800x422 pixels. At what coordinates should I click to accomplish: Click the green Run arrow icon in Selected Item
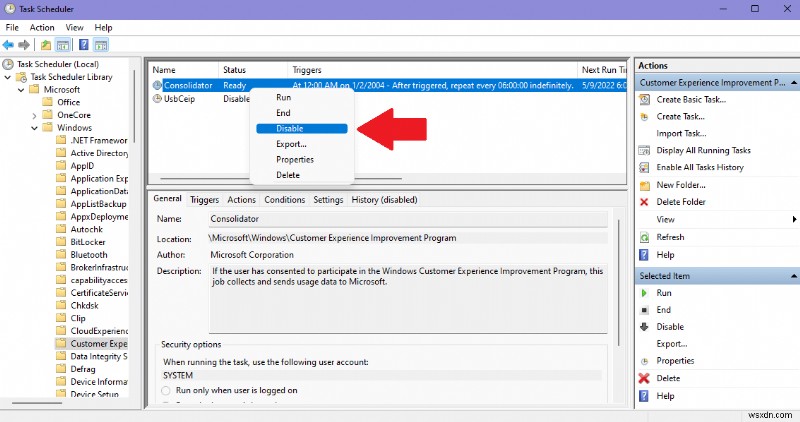[644, 293]
